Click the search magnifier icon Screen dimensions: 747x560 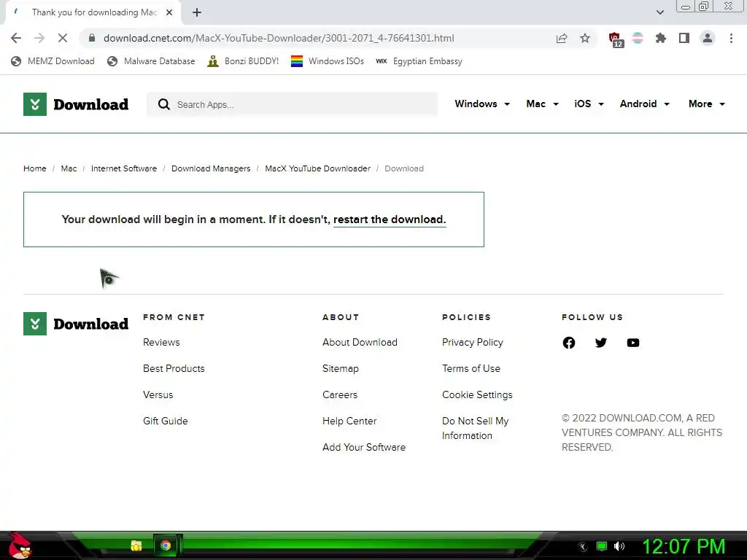(x=164, y=104)
